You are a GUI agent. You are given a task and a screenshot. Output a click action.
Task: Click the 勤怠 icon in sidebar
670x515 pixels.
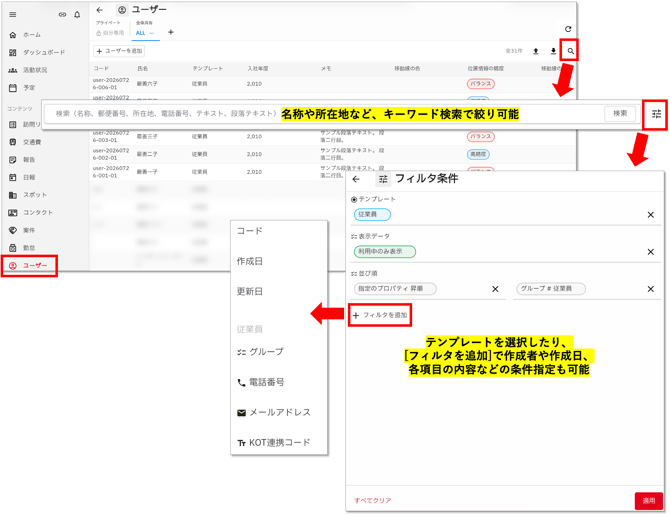click(x=13, y=248)
